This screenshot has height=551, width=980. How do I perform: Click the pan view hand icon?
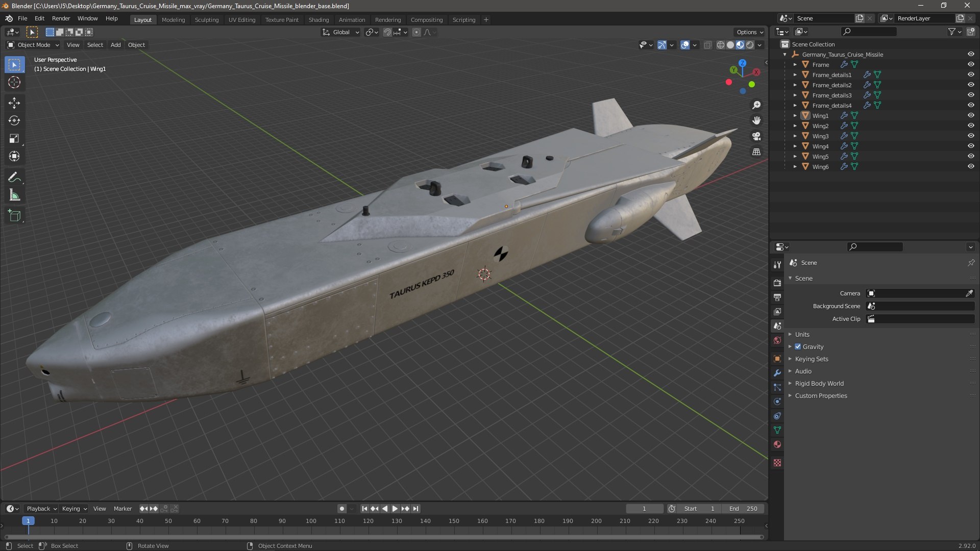click(x=756, y=120)
